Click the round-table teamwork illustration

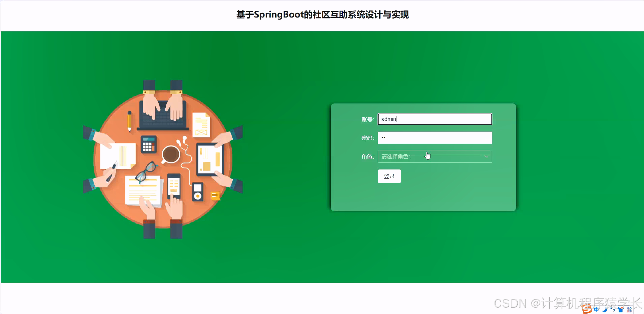tap(163, 158)
